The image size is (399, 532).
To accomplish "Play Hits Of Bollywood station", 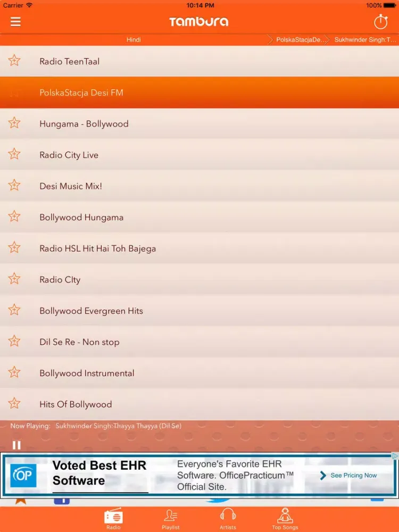I will [199, 404].
